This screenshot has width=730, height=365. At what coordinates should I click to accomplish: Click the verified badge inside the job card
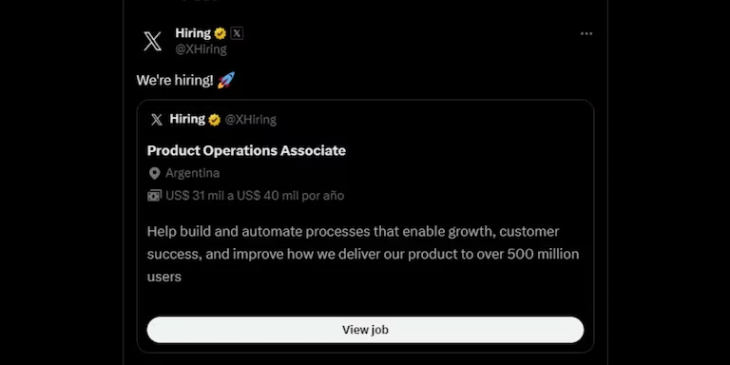214,120
